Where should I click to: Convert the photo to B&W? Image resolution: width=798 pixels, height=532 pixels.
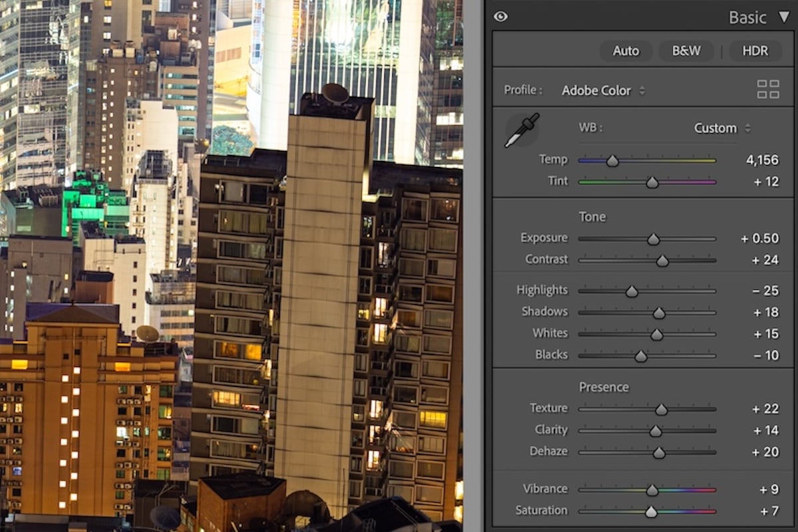click(x=686, y=51)
